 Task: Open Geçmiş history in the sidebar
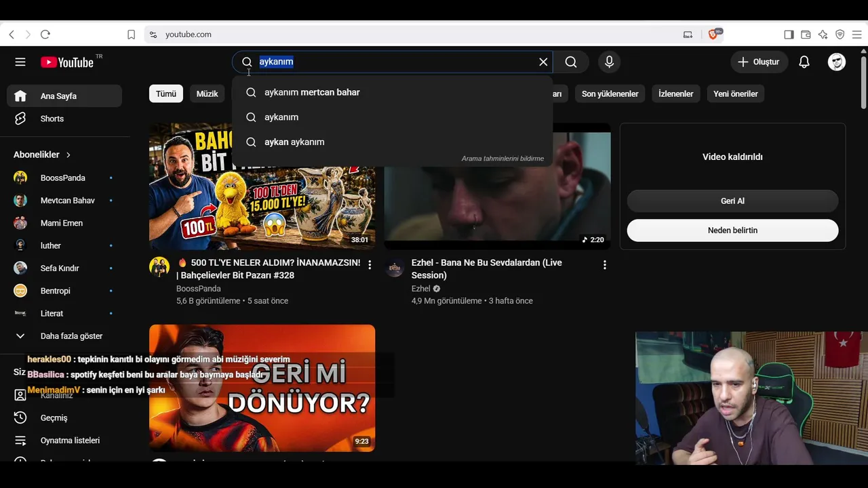point(64,418)
